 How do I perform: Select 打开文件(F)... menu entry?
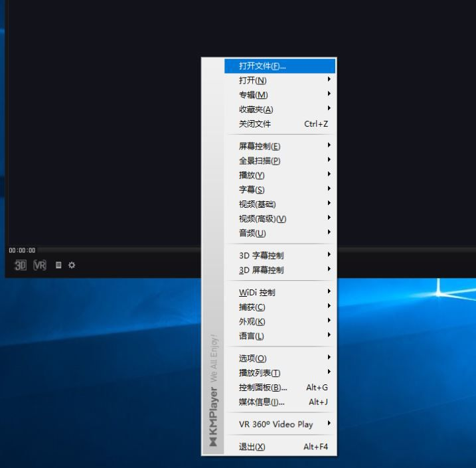point(262,66)
